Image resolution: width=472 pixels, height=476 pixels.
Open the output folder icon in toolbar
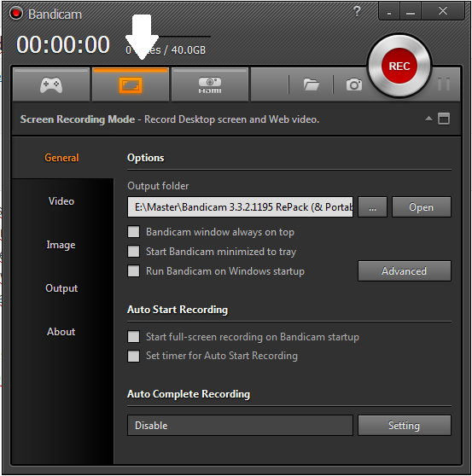click(x=311, y=84)
